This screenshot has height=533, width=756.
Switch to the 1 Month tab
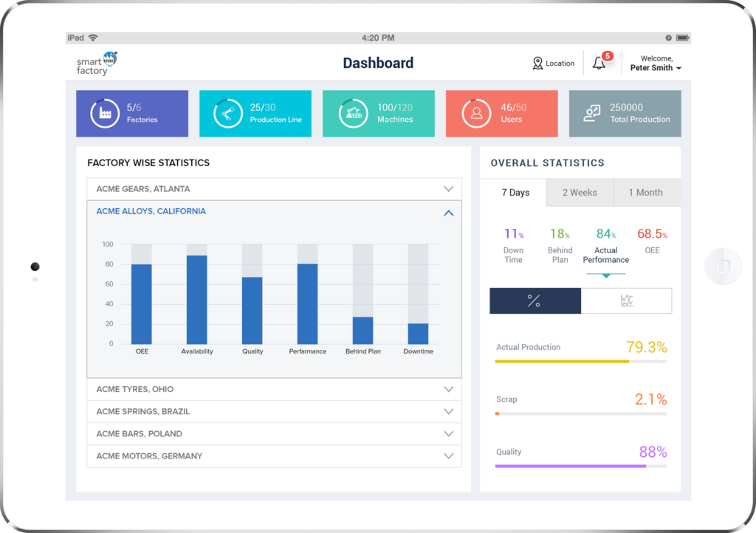point(647,192)
